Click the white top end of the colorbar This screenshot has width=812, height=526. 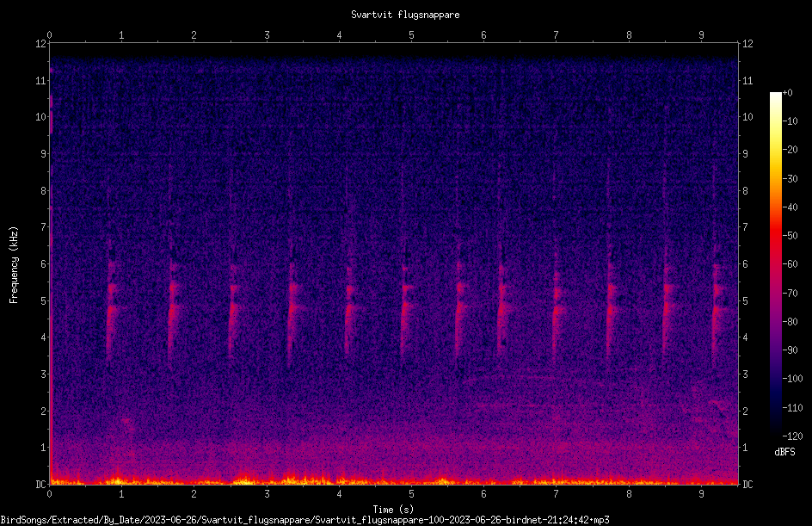pos(775,96)
